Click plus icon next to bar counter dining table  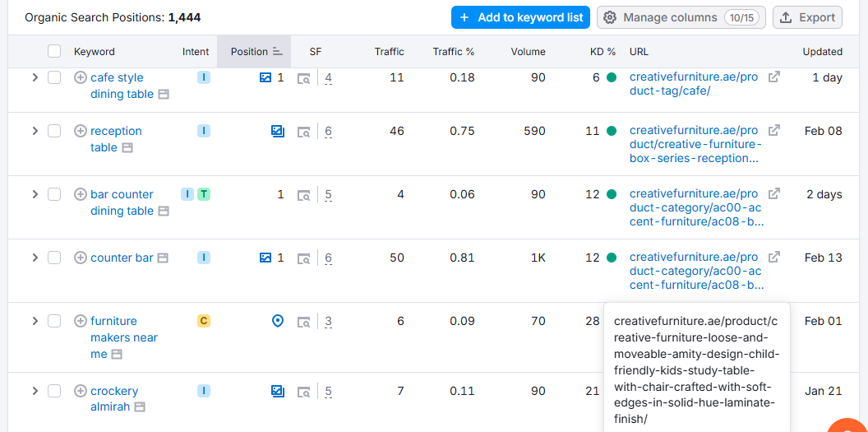tap(81, 194)
